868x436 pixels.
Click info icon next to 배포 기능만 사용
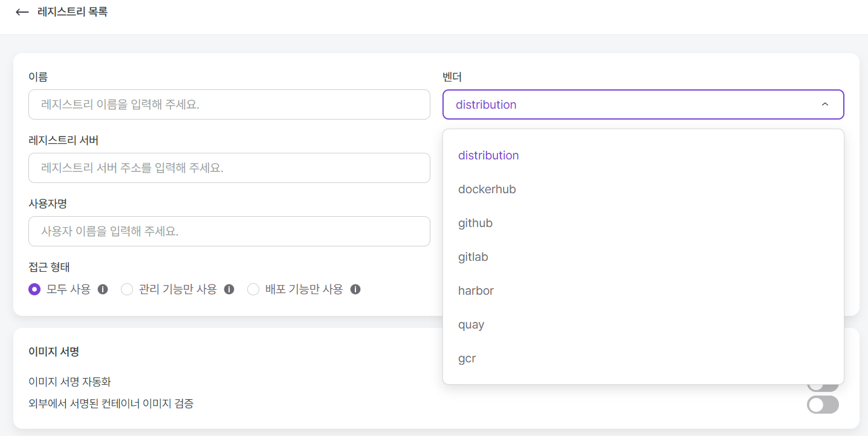click(x=355, y=289)
